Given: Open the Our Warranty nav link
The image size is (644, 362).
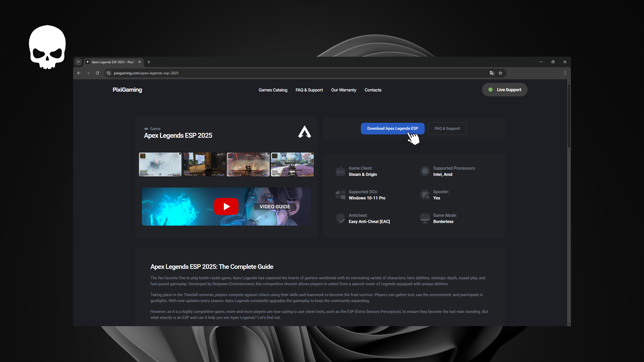Looking at the screenshot, I should (343, 90).
